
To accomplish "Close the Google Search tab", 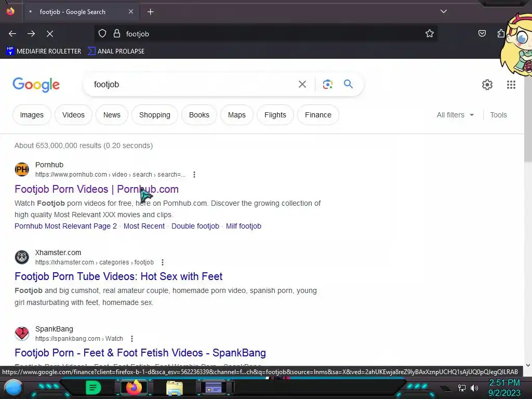I will [131, 11].
